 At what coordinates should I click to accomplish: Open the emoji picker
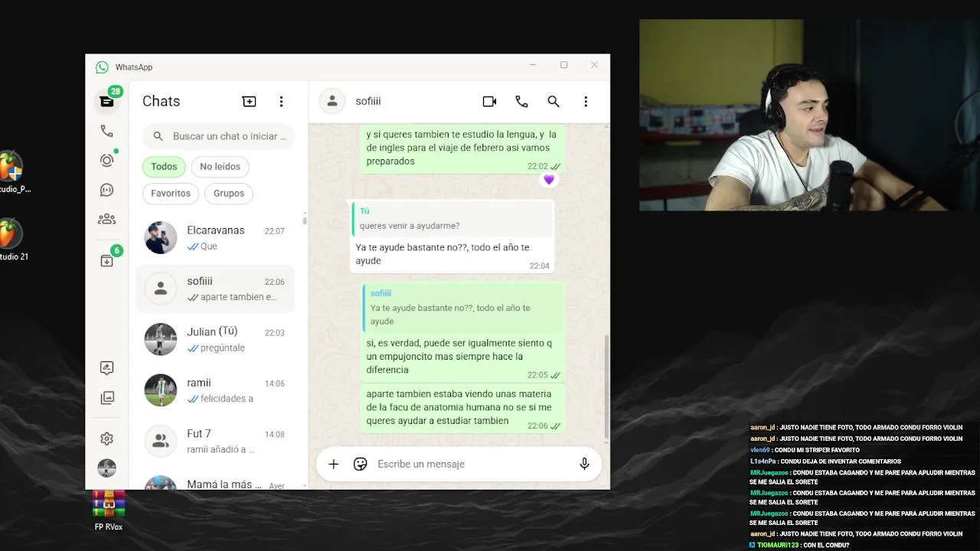point(361,464)
